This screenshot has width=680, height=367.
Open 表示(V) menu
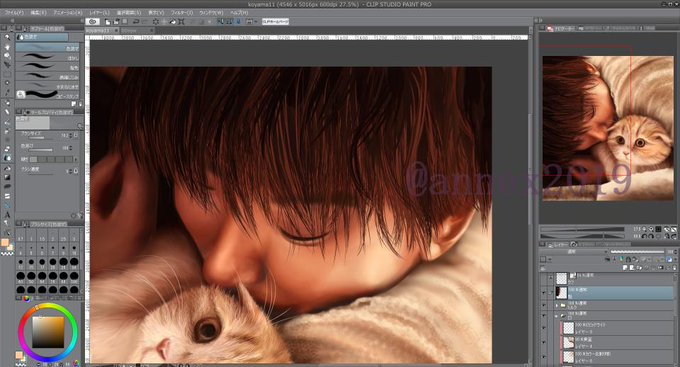156,13
